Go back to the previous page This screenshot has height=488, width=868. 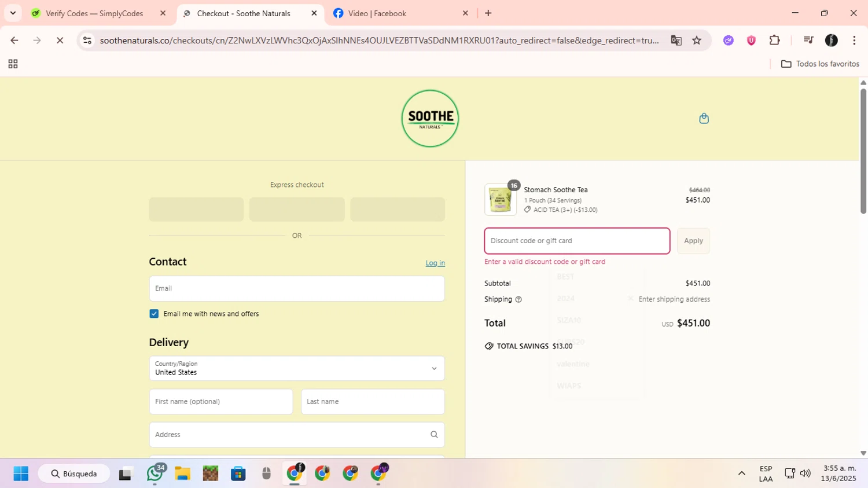click(x=14, y=40)
